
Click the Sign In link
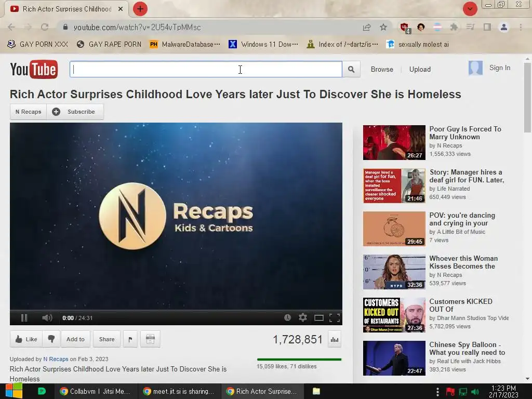499,68
